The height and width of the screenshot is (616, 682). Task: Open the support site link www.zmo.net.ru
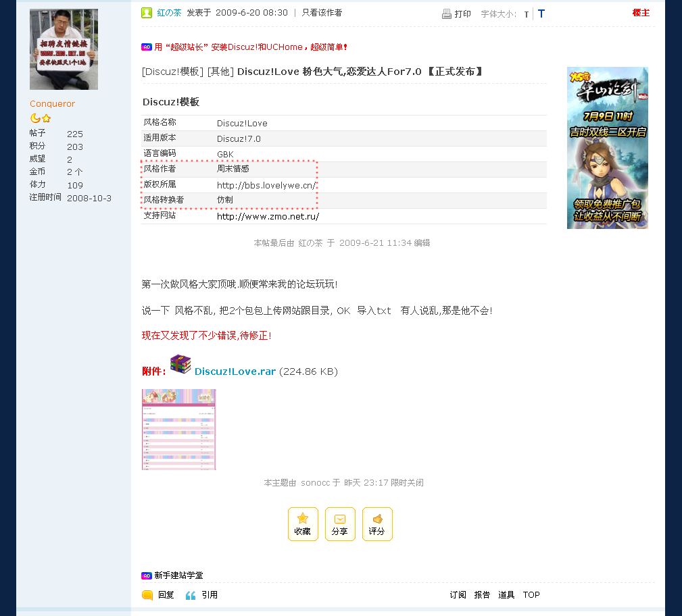click(268, 217)
